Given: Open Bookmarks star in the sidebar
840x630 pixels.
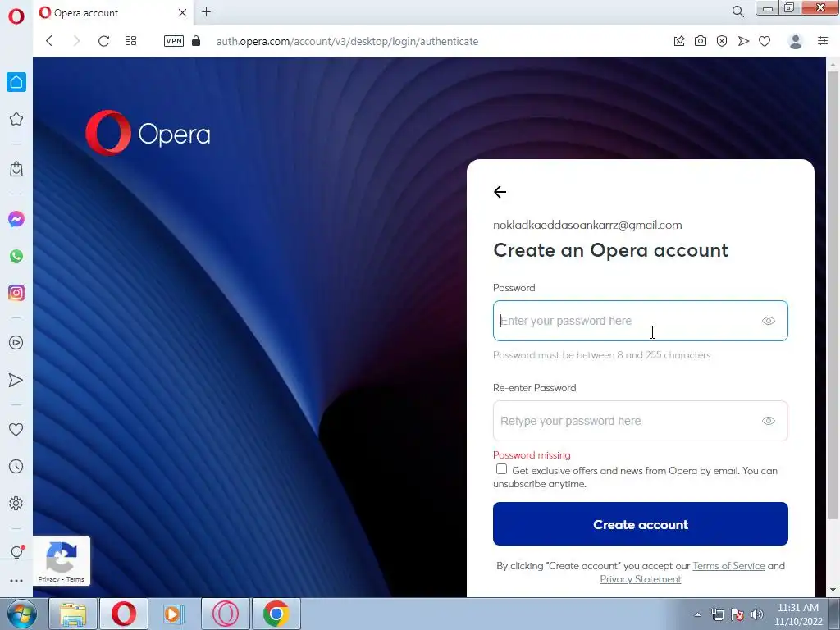Looking at the screenshot, I should (16, 119).
